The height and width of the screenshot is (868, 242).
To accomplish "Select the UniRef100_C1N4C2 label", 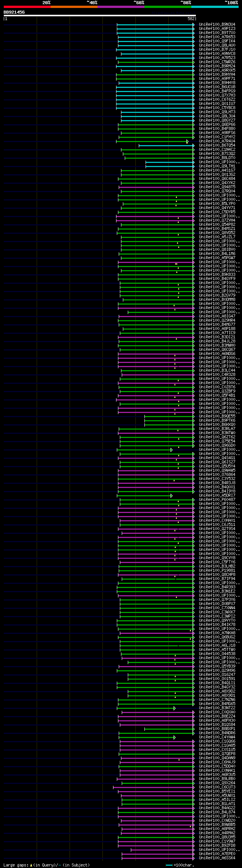I will pos(217,150).
